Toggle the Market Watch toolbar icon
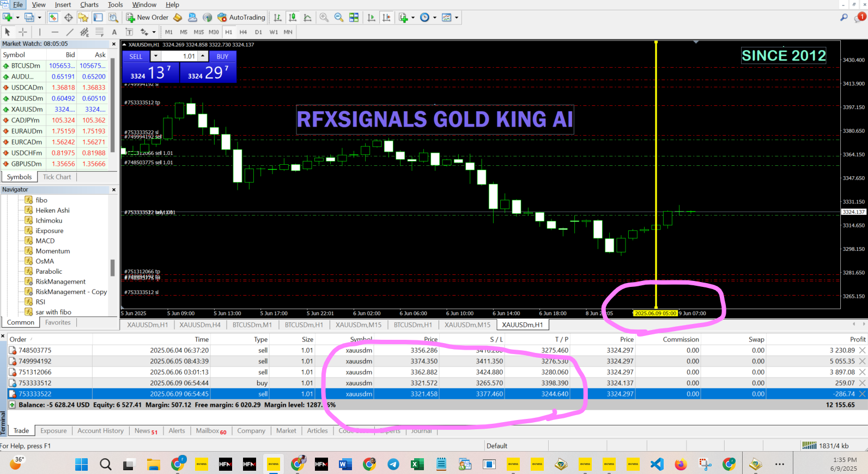868x474 pixels. tap(53, 17)
